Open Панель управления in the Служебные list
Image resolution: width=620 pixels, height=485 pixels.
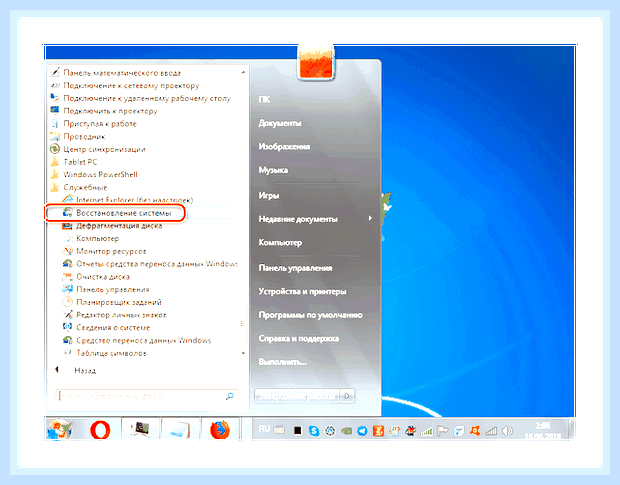(106, 289)
